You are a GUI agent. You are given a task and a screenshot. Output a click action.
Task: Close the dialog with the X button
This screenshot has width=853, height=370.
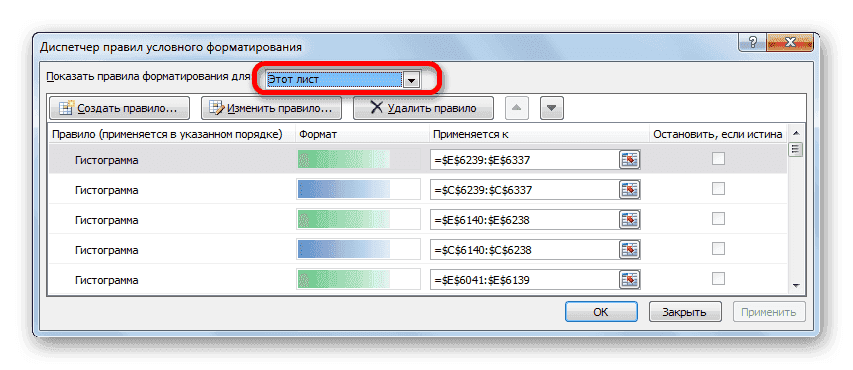click(790, 43)
